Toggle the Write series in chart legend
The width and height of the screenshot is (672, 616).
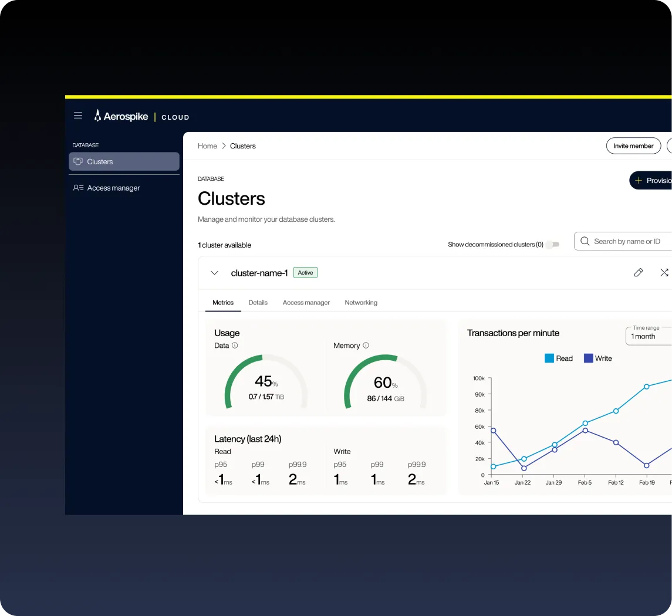tap(597, 358)
